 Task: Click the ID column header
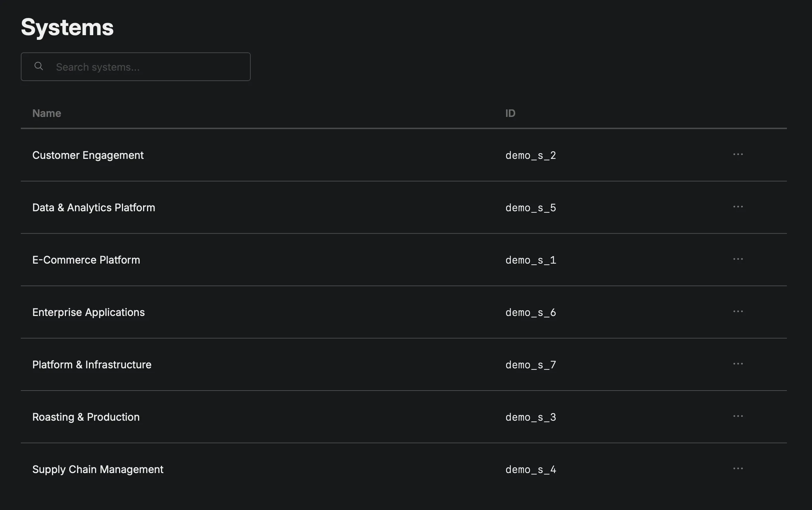click(510, 113)
